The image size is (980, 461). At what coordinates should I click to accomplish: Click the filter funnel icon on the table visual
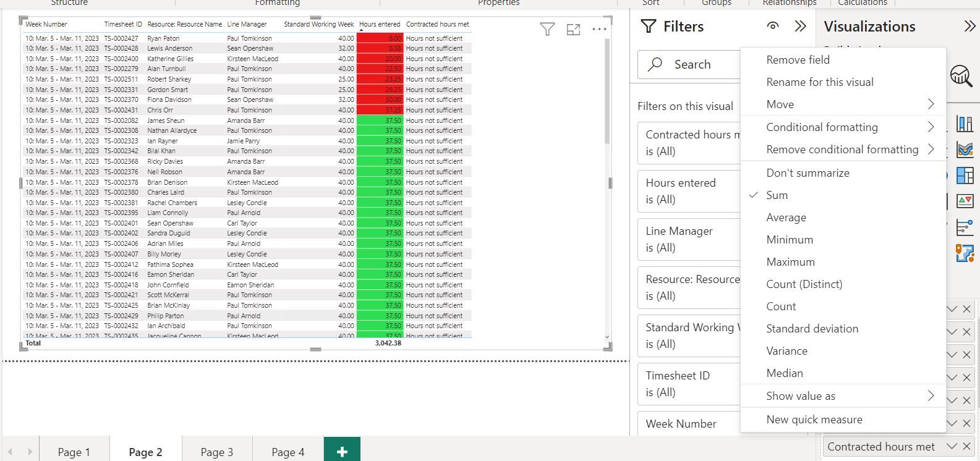(547, 29)
